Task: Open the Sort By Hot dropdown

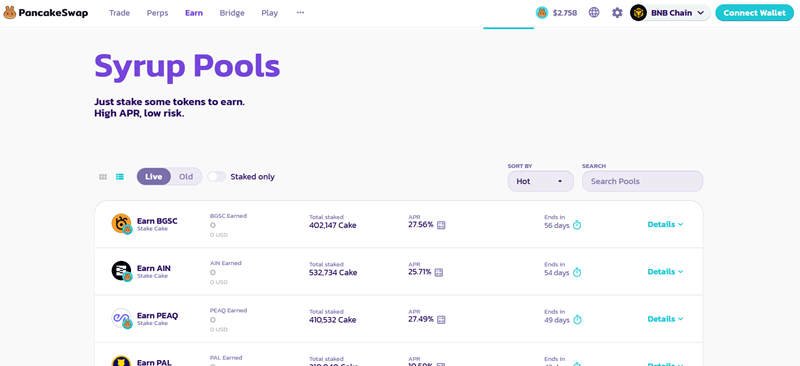Action: pyautogui.click(x=540, y=181)
